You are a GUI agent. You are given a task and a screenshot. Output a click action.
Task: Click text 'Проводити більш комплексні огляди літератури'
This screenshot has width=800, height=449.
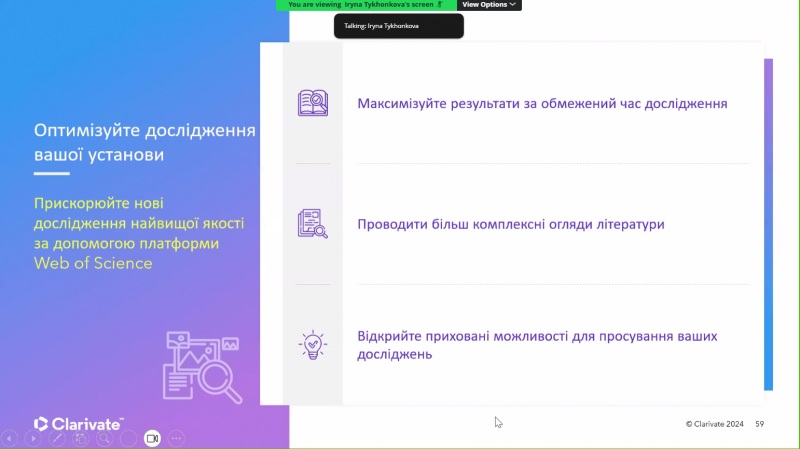point(511,224)
